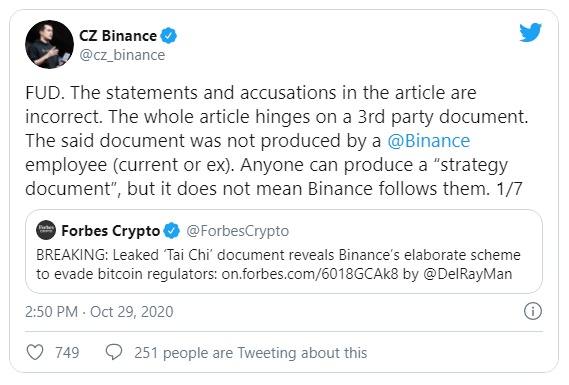The image size is (569, 385).
Task: Open the @Binance mention link
Action: (x=429, y=141)
